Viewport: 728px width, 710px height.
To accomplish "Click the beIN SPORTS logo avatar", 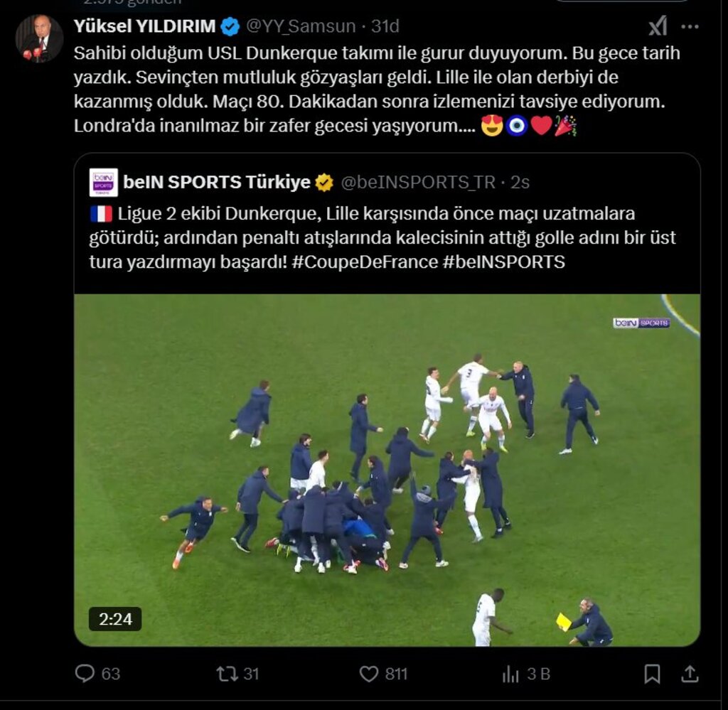I will coord(103,183).
